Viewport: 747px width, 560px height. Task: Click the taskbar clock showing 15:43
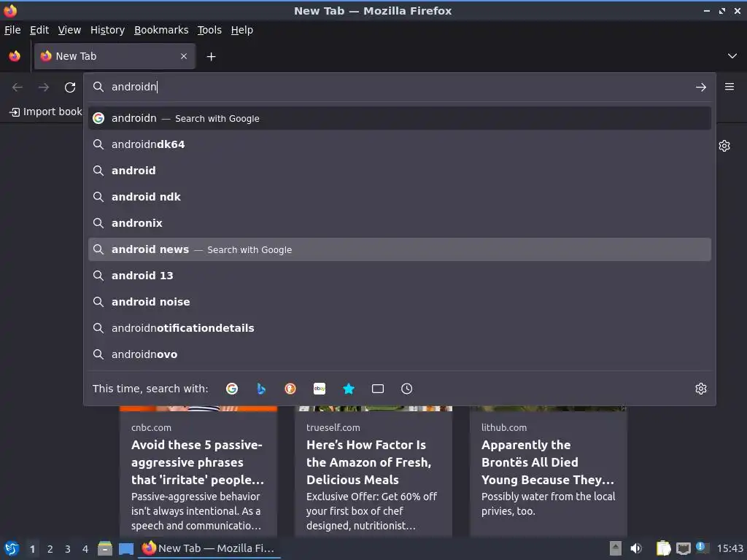tap(729, 548)
